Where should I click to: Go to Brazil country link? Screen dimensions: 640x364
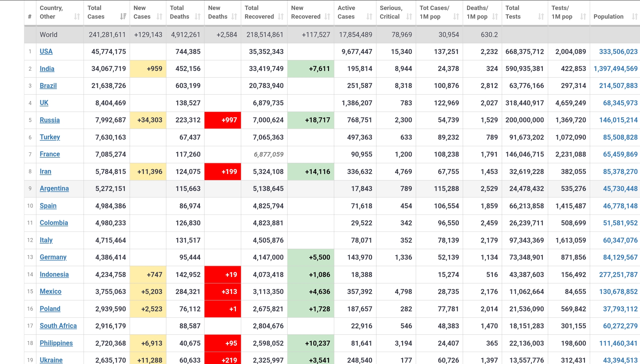click(48, 86)
